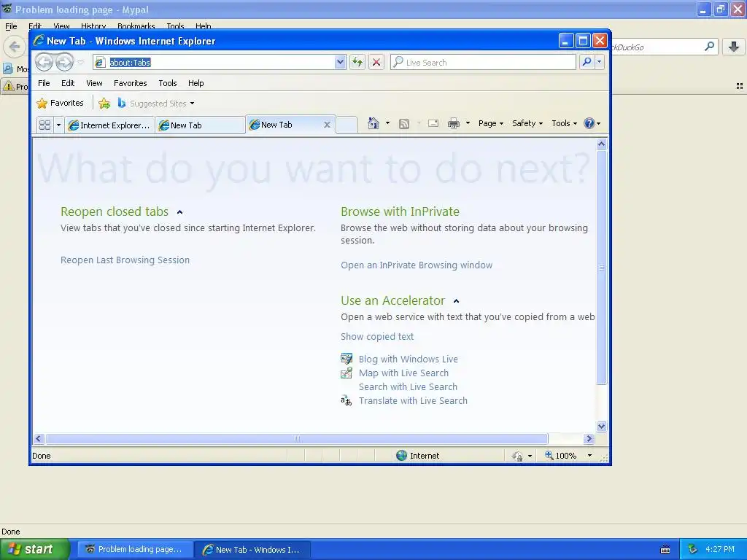747x560 pixels.
Task: Click the Print icon
Action: point(454,124)
